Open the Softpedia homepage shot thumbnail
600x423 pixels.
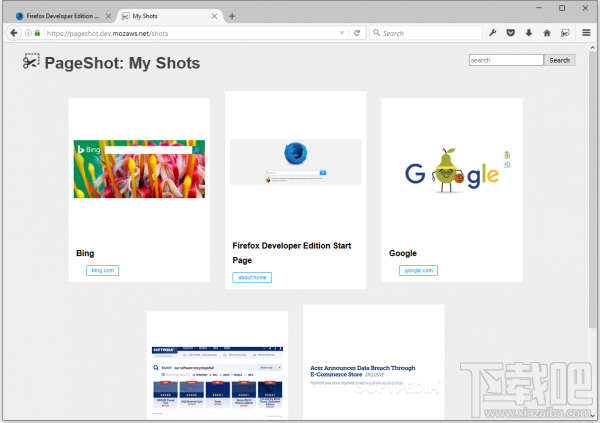click(x=217, y=381)
